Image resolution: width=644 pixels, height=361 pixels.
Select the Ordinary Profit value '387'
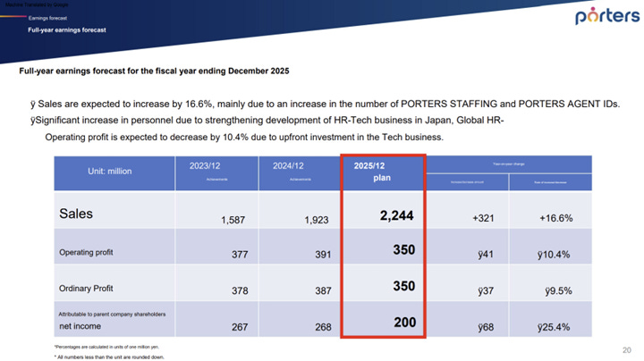tap(323, 290)
